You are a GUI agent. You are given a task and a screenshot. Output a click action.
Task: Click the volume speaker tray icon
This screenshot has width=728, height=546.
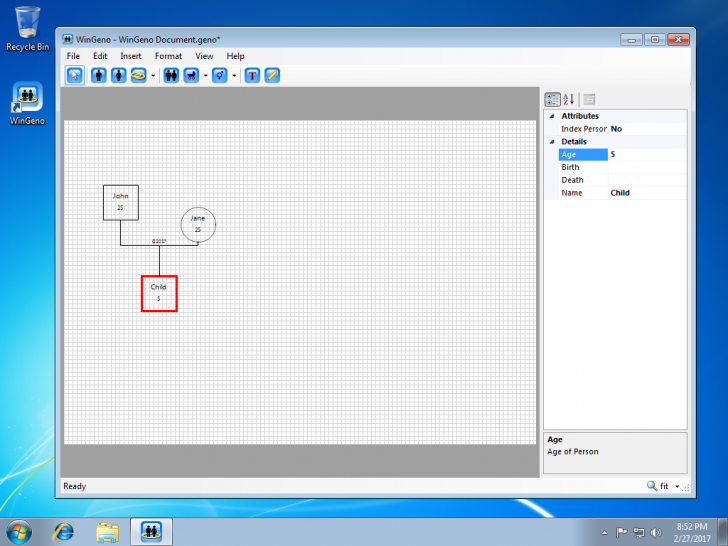pyautogui.click(x=656, y=533)
